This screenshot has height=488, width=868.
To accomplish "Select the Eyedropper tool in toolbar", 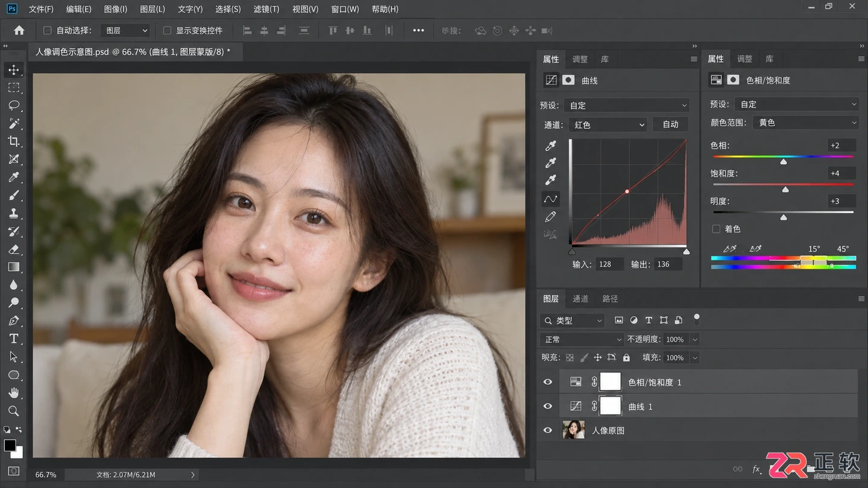I will coord(13,177).
